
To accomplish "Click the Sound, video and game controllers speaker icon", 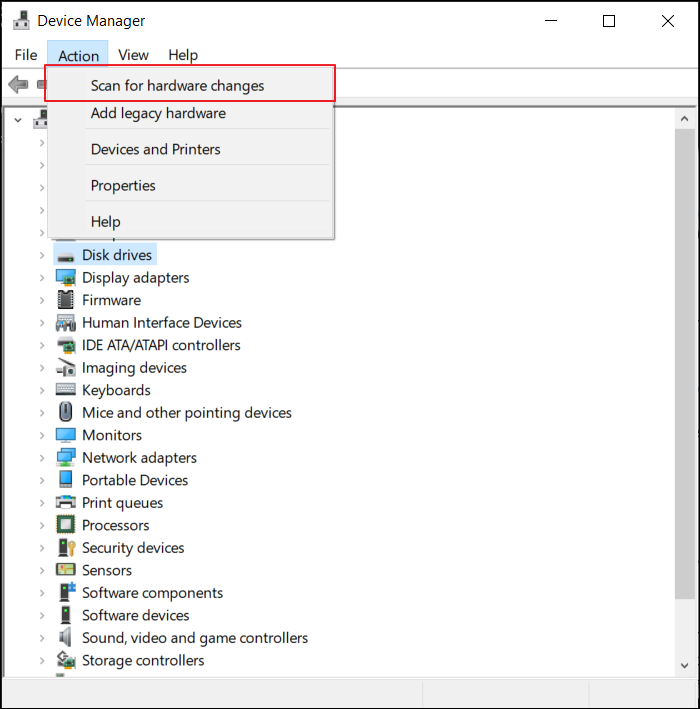I will [x=65, y=637].
